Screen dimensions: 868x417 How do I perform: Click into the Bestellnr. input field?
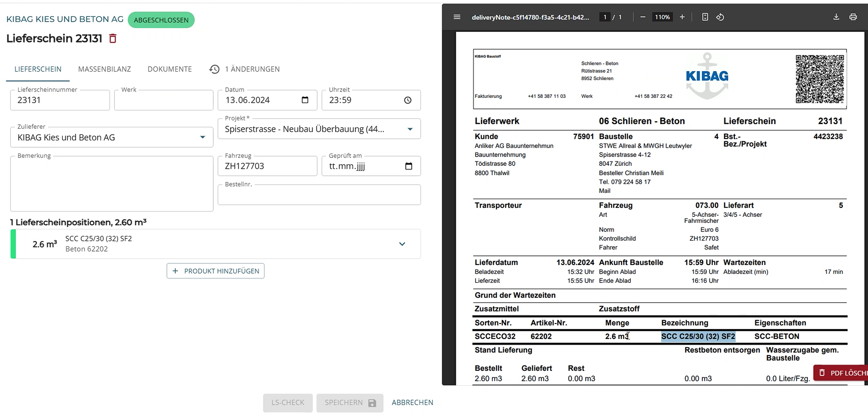[x=319, y=196]
